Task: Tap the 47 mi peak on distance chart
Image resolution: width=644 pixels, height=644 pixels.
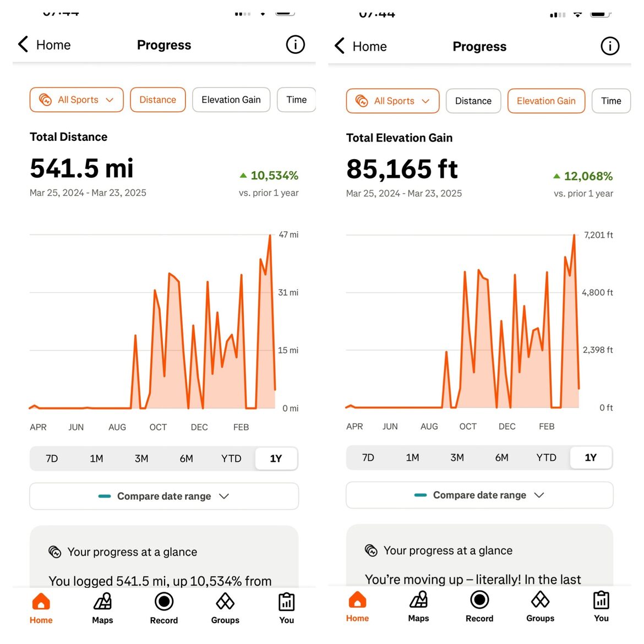Action: (270, 236)
